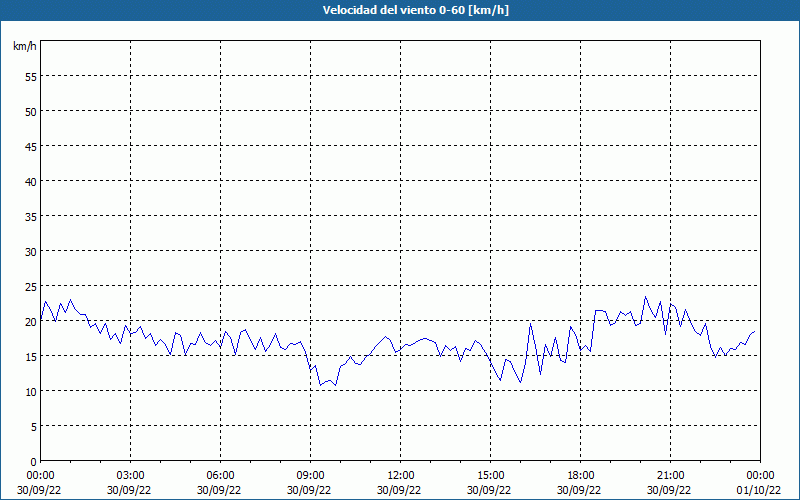800x500 pixels.
Task: Click the '30' y-axis tick label
Action: click(31, 252)
